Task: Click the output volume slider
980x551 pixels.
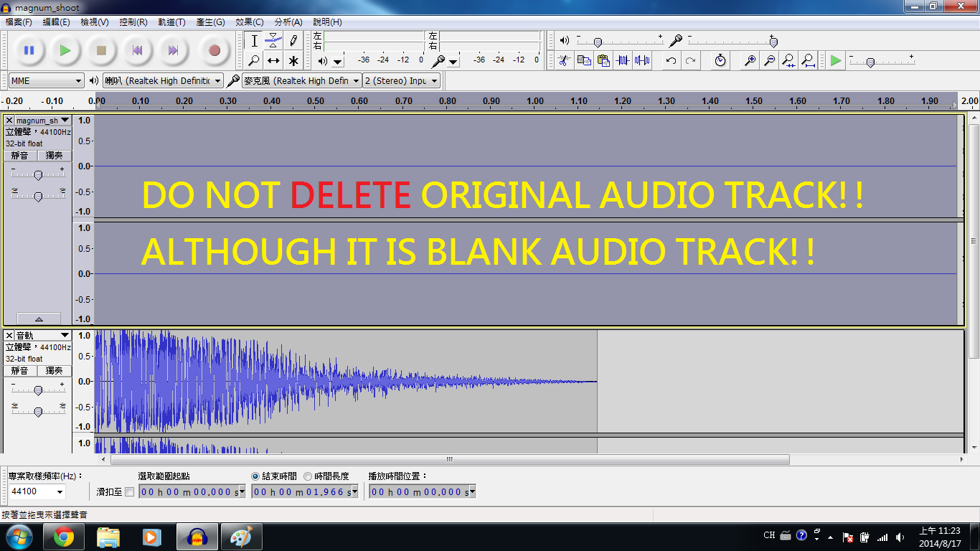Action: [620, 41]
